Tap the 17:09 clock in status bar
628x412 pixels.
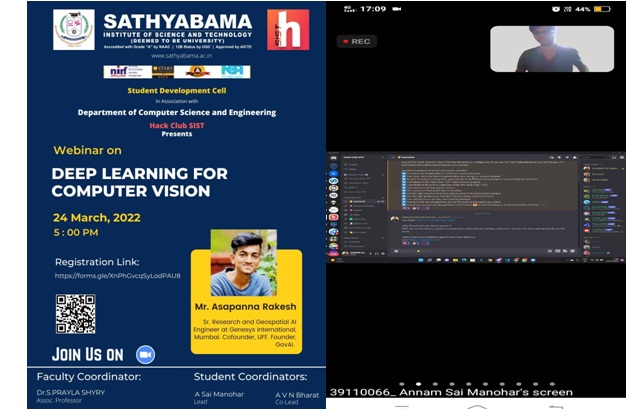coord(373,9)
